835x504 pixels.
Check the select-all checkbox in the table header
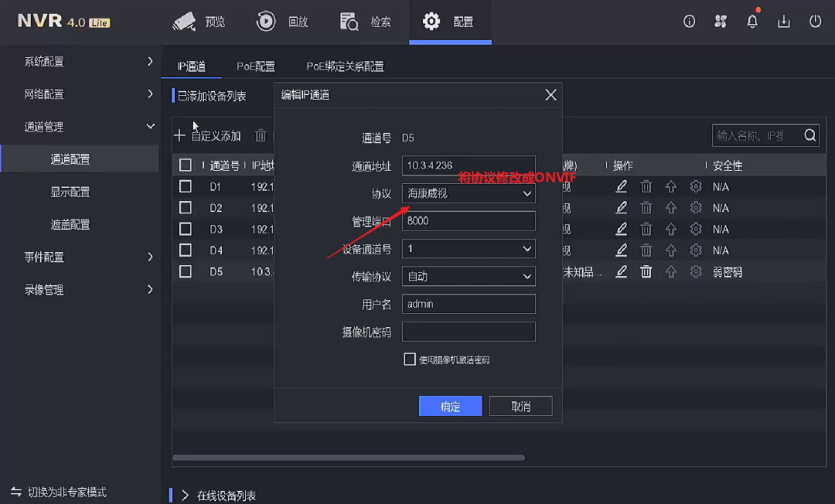tap(186, 165)
